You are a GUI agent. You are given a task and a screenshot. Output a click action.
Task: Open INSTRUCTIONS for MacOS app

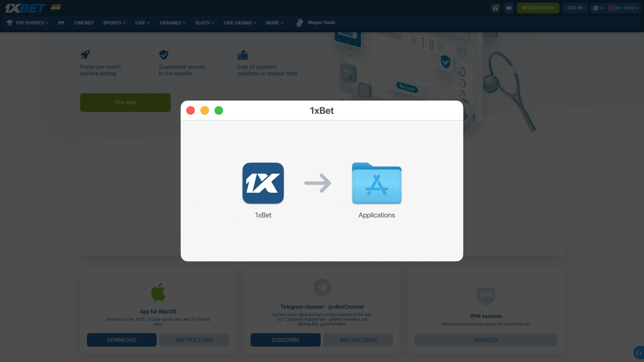194,340
